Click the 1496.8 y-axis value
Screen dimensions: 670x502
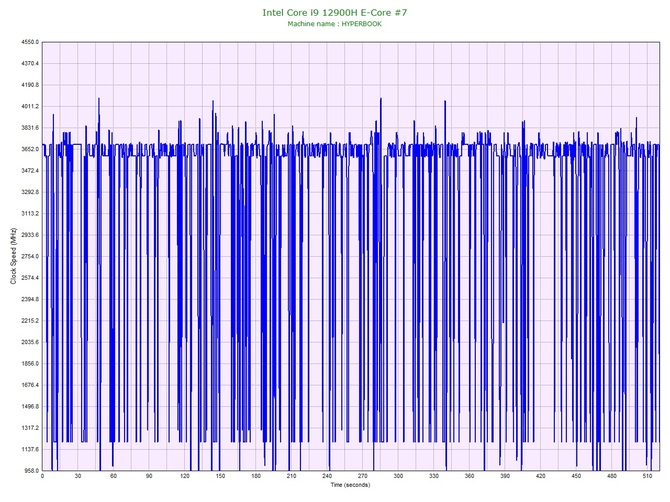30,406
